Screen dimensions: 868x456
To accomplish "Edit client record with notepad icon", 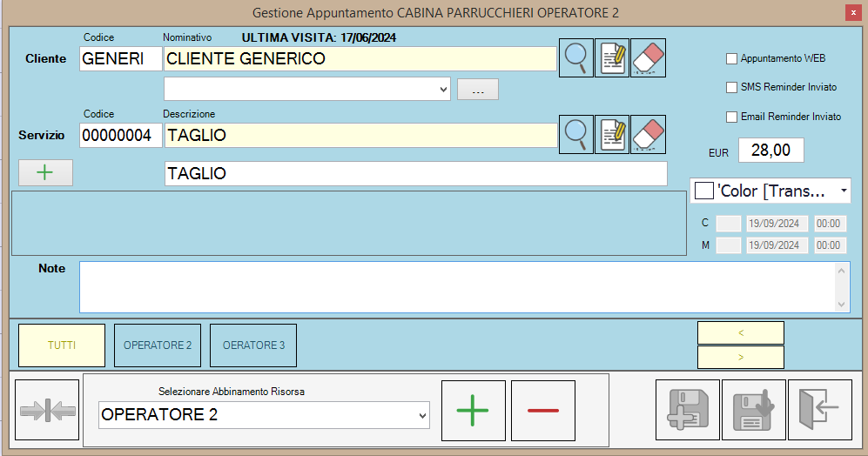I will [612, 58].
